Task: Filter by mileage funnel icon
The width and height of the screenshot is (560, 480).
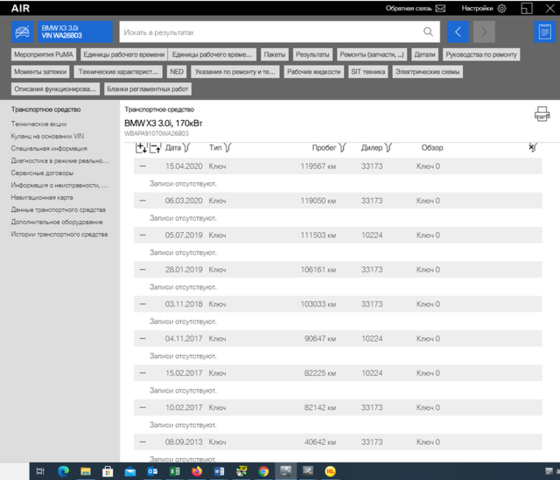Action: 342,148
